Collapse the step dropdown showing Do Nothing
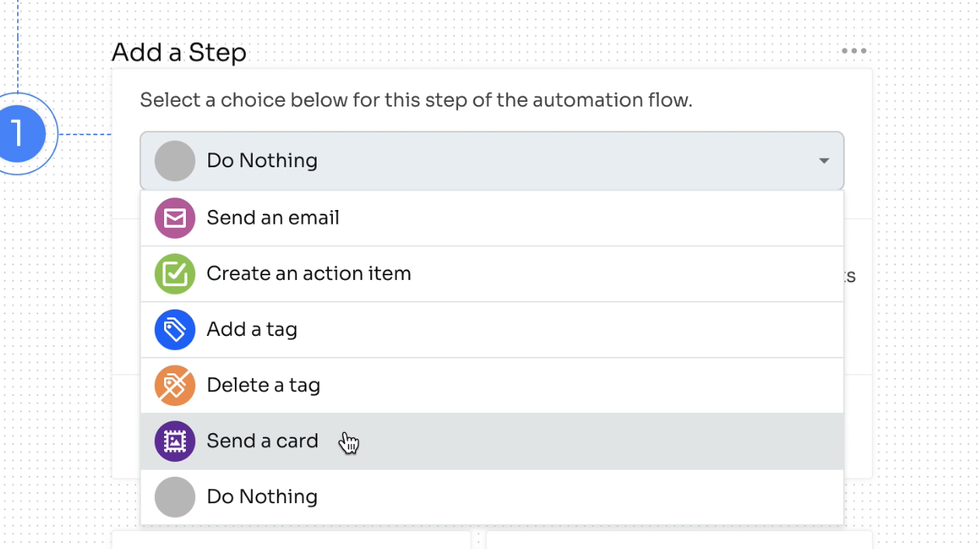This screenshot has width=980, height=549. (x=492, y=161)
